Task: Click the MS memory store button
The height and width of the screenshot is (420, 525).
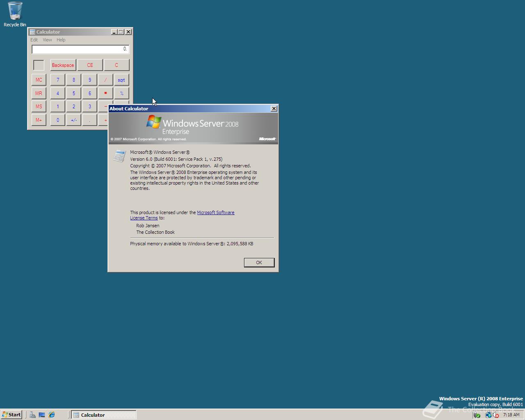Action: point(39,106)
